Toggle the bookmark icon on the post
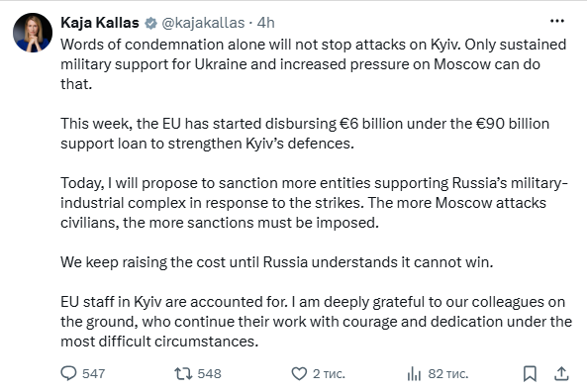The width and height of the screenshot is (587, 392). (530, 373)
